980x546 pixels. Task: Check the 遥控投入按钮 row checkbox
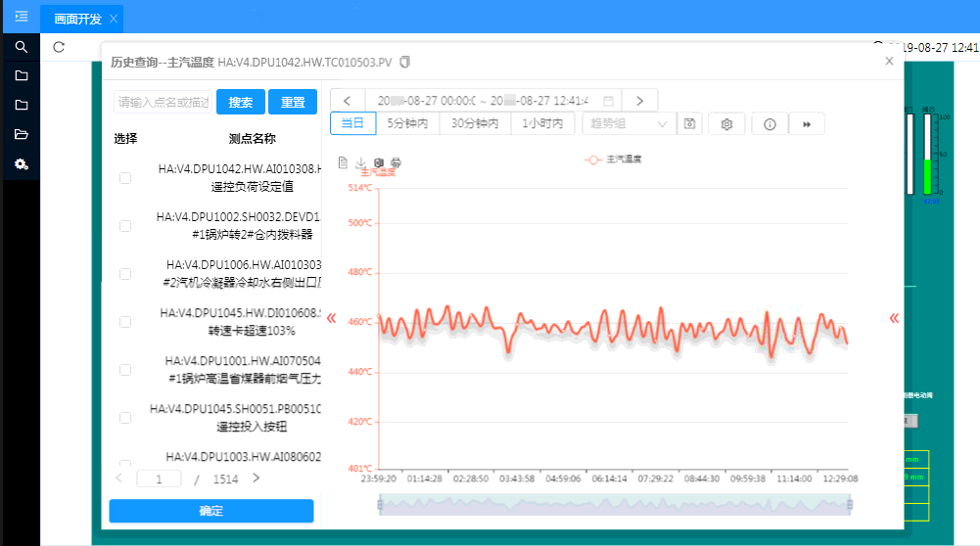coord(125,417)
